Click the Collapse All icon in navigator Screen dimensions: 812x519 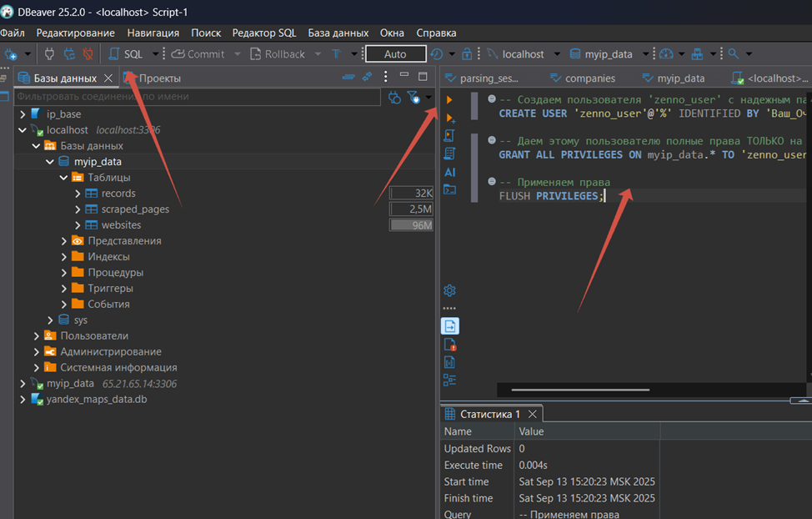(348, 78)
